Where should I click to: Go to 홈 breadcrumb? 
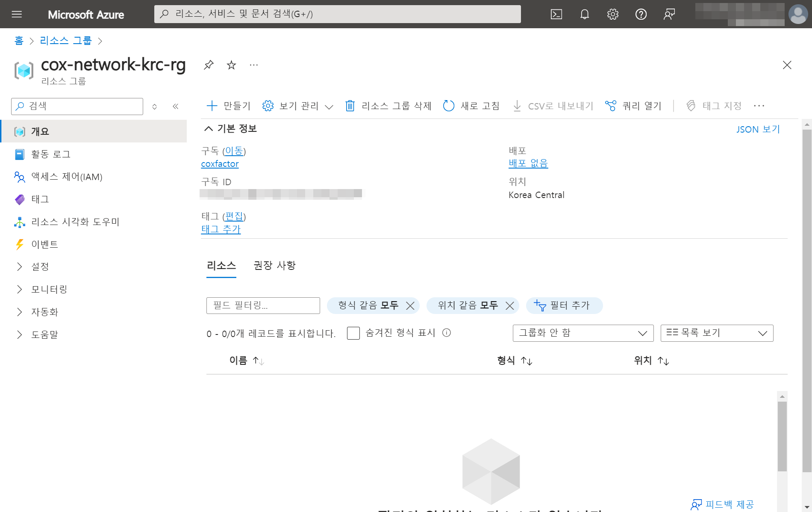point(19,41)
